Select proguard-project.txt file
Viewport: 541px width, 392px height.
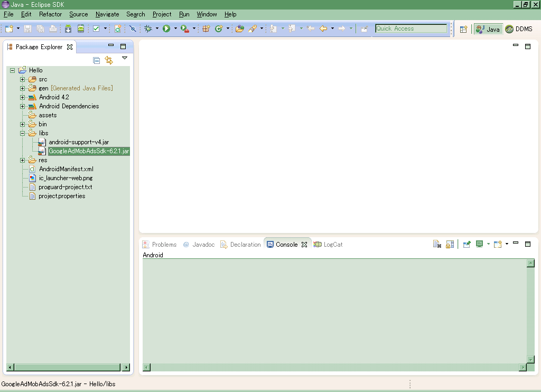(65, 187)
